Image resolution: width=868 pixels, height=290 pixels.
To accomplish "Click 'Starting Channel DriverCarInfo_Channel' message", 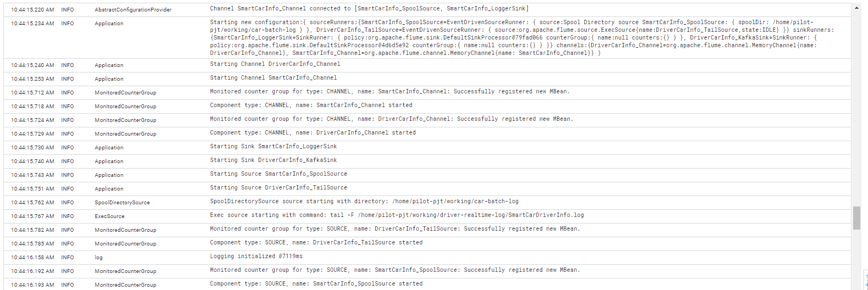I will (275, 64).
